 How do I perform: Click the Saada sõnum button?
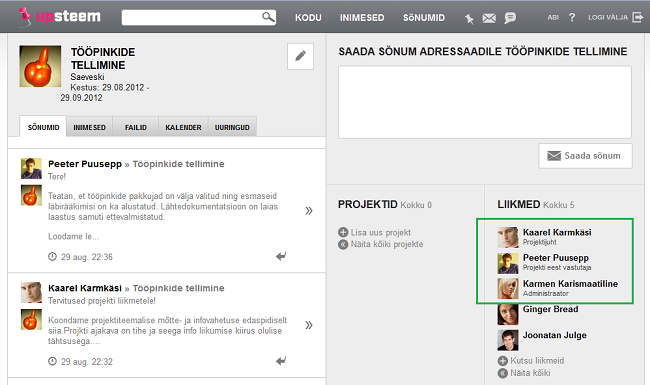coord(585,156)
